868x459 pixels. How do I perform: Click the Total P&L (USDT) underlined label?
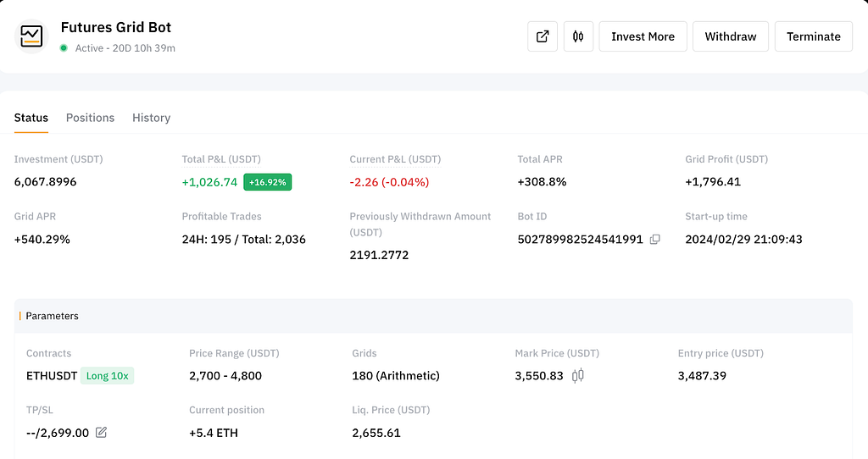point(221,159)
